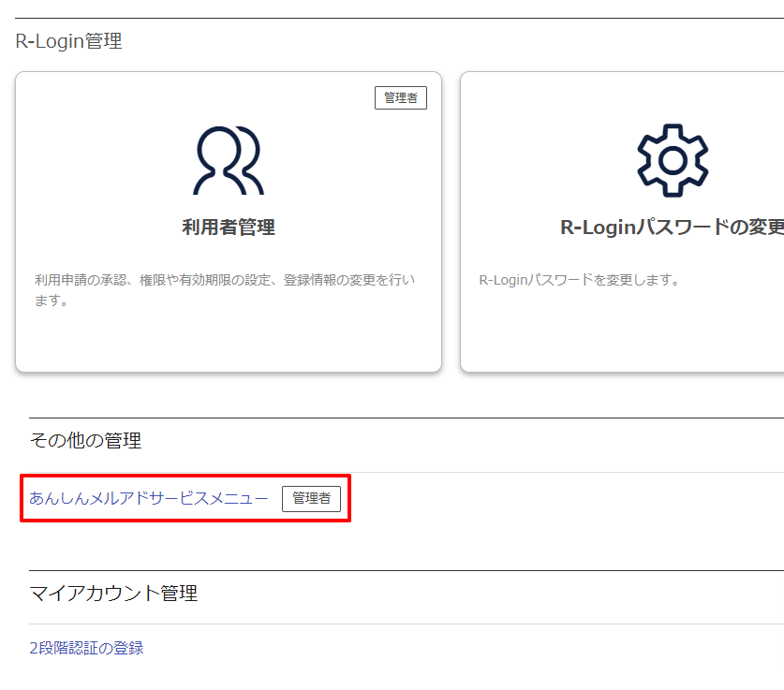784x690 pixels.
Task: Click the gear icon for R-Loginパスワードの変更
Action: coord(673,160)
